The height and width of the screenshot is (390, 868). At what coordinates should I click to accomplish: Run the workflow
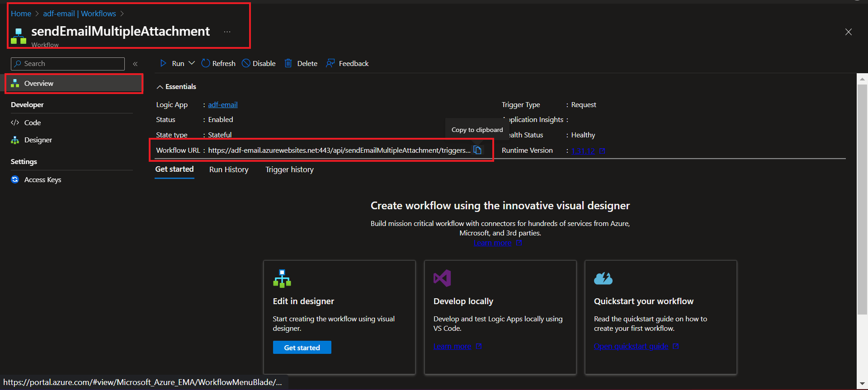click(172, 63)
